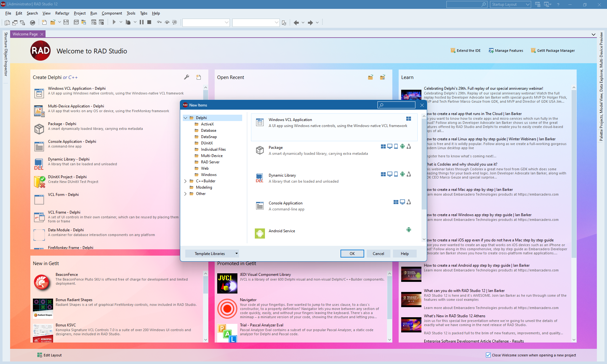
Task: Click the Stop program toolbar button
Action: click(x=149, y=22)
